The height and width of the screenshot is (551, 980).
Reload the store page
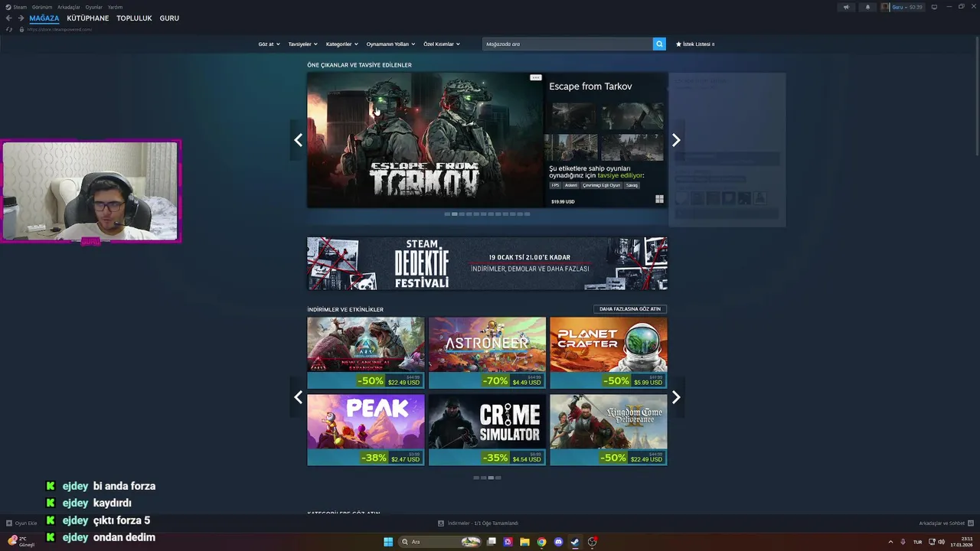coord(9,29)
